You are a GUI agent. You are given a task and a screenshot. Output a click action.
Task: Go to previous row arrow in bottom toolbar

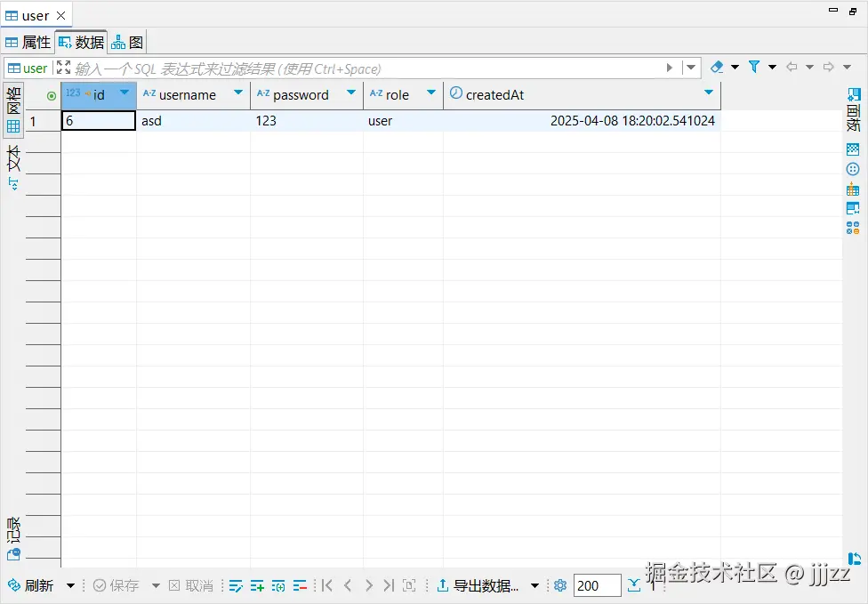[348, 585]
